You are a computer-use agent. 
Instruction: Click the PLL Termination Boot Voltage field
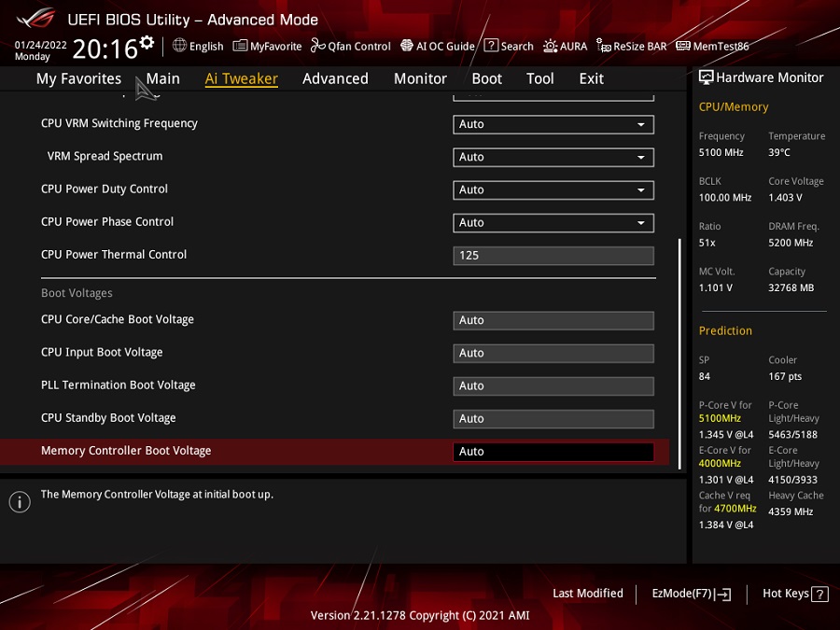coord(553,385)
